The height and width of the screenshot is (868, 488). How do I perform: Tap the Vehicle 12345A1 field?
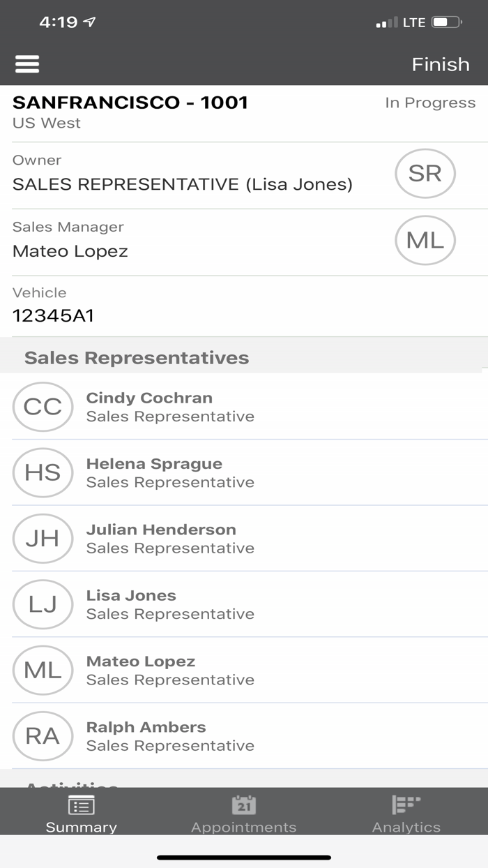click(x=54, y=315)
